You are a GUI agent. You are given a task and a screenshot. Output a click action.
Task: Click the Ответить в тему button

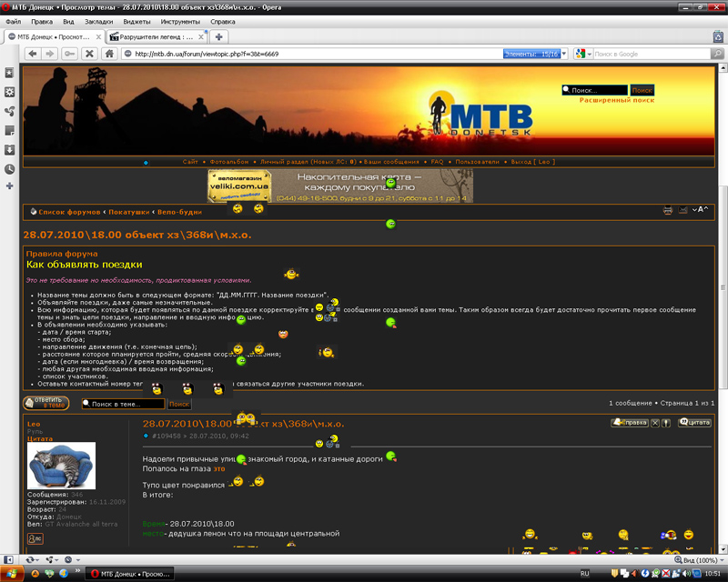pyautogui.click(x=45, y=402)
